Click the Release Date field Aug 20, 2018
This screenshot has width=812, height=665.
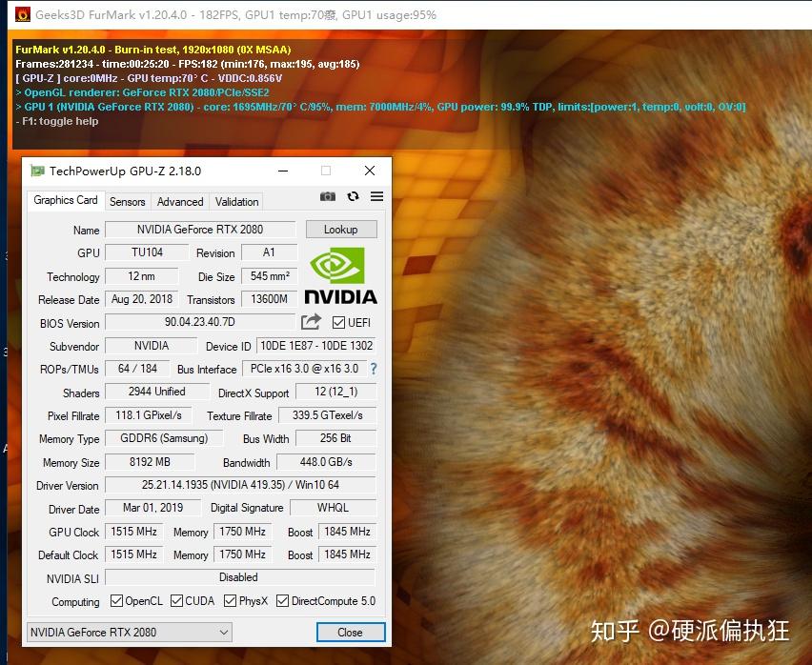(141, 298)
